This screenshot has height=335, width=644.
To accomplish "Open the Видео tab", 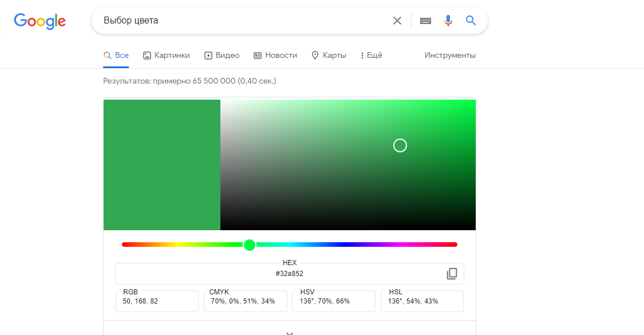I will (x=227, y=55).
